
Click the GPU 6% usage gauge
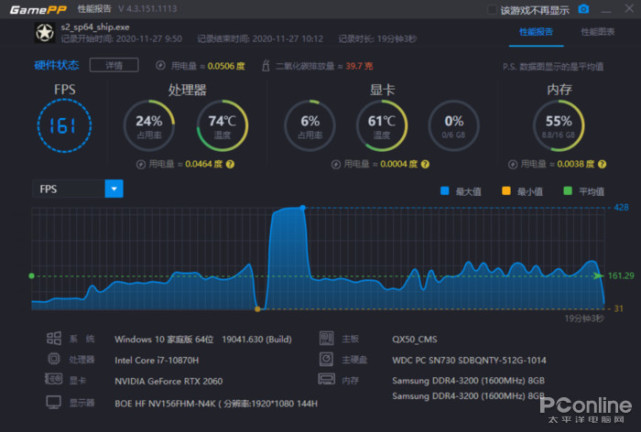click(x=310, y=126)
